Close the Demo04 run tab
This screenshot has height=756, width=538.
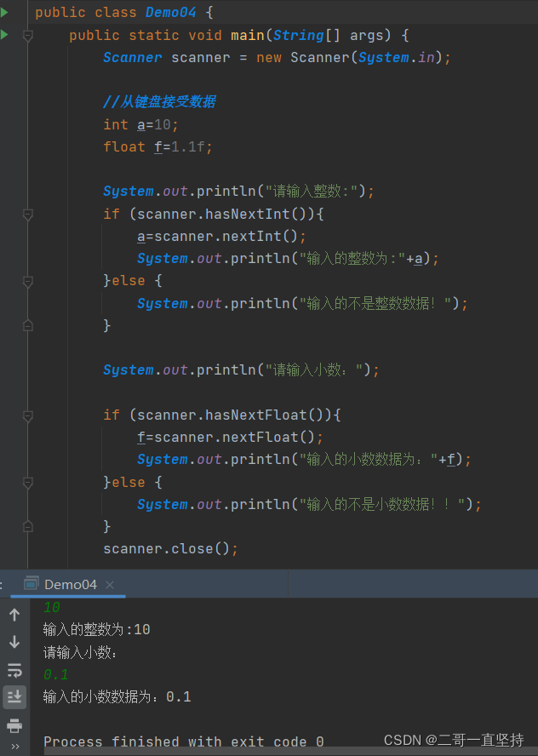coord(110,585)
